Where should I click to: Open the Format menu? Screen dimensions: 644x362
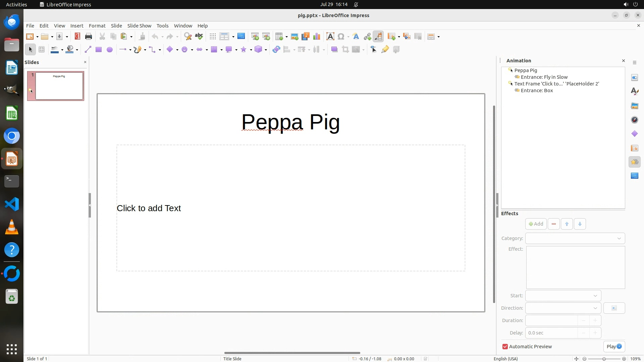[97, 26]
